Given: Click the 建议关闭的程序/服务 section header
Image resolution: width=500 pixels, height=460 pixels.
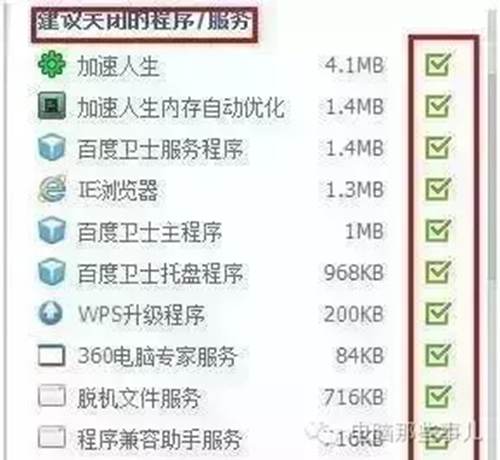Looking at the screenshot, I should (144, 23).
